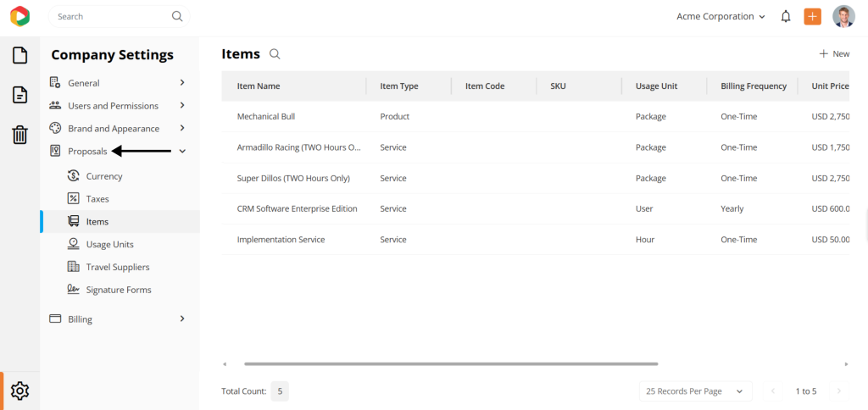Click the Brand and Appearance palette icon
The height and width of the screenshot is (410, 868).
click(x=55, y=128)
